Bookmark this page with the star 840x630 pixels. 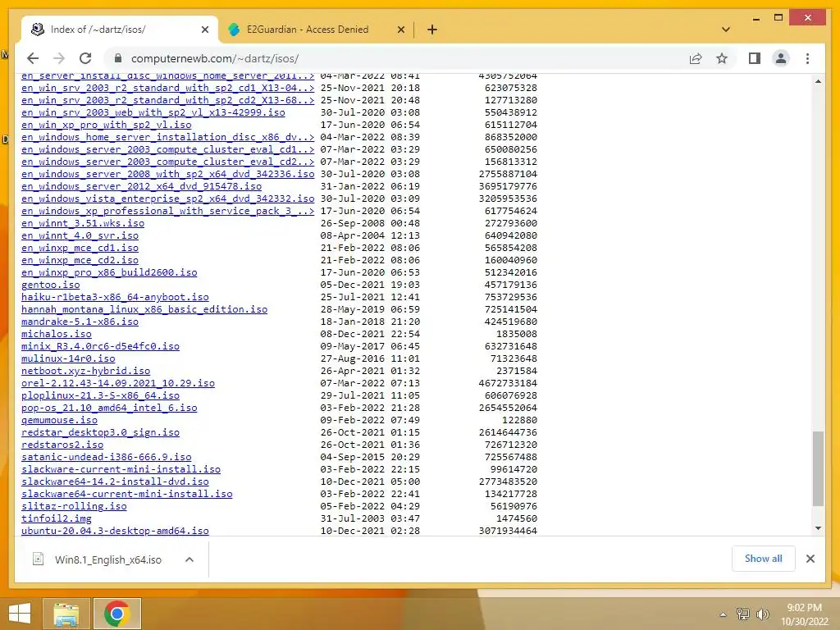[x=722, y=58]
